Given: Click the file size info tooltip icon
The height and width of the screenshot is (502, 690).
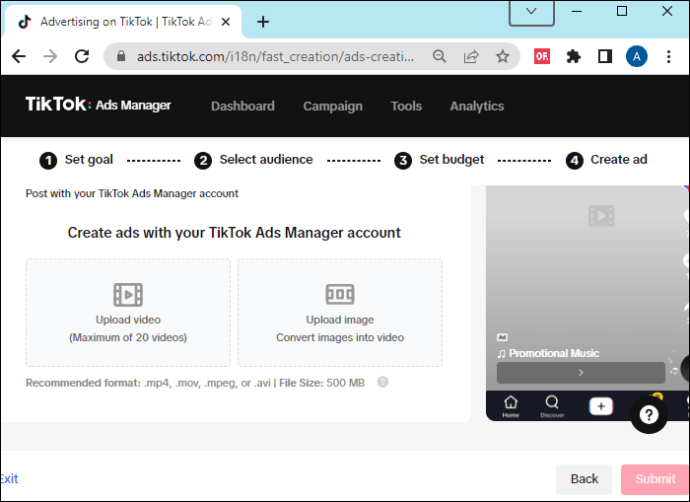Looking at the screenshot, I should 383,382.
